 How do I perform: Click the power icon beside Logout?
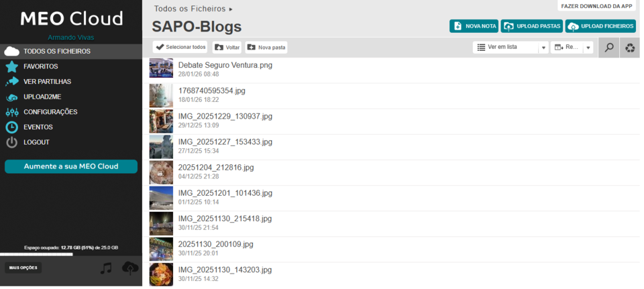pyautogui.click(x=11, y=142)
